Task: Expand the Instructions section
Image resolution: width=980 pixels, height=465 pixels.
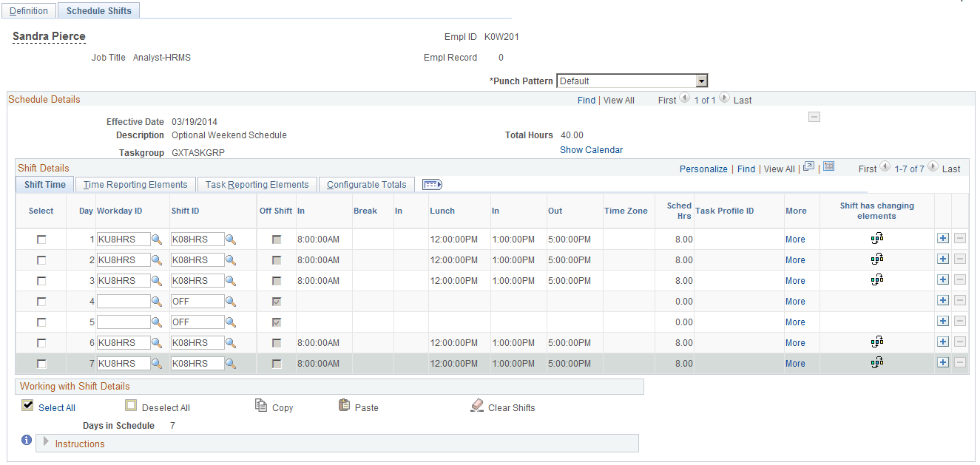Action: pyautogui.click(x=45, y=443)
